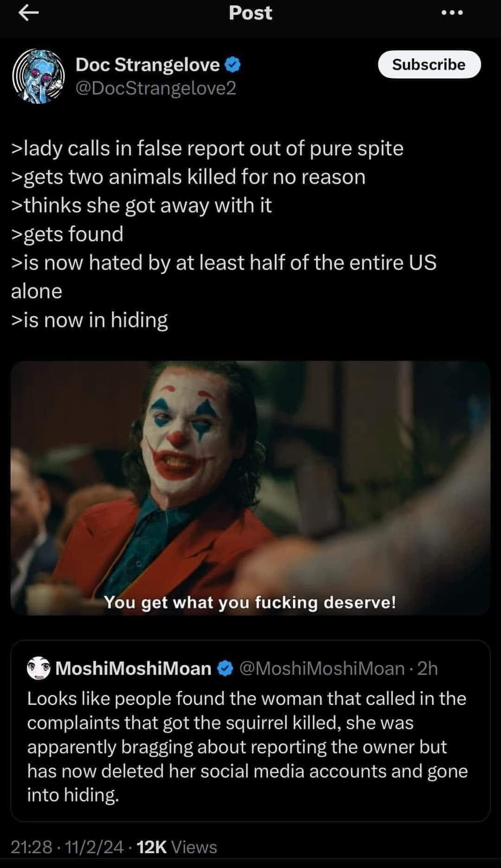Visit the @DocStrangelove2 handle
Viewport: 501px width, 868px height.
point(156,88)
